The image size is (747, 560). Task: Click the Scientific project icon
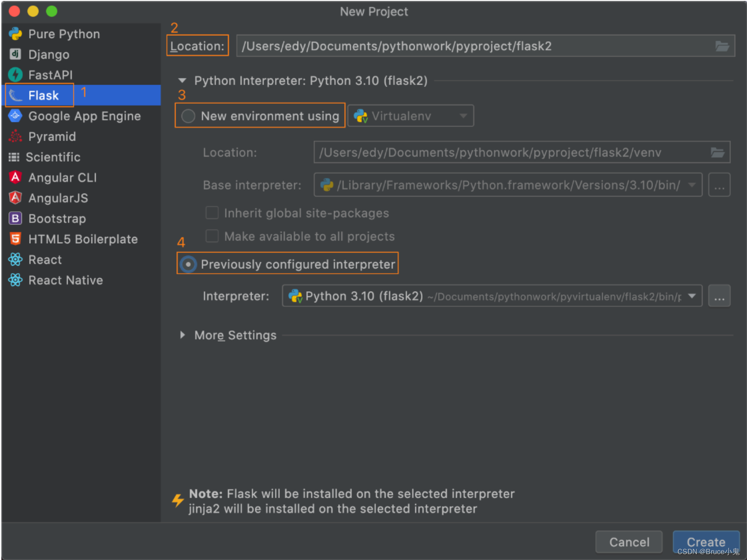(x=14, y=157)
